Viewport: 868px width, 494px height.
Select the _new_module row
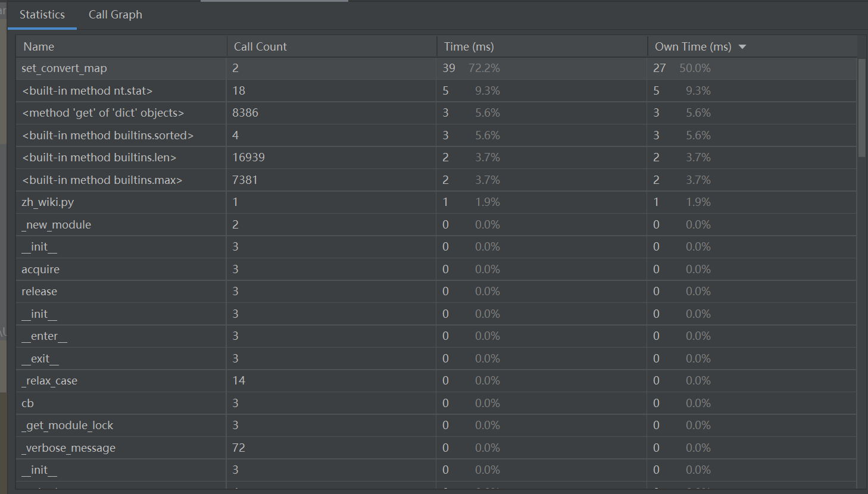[x=57, y=224]
